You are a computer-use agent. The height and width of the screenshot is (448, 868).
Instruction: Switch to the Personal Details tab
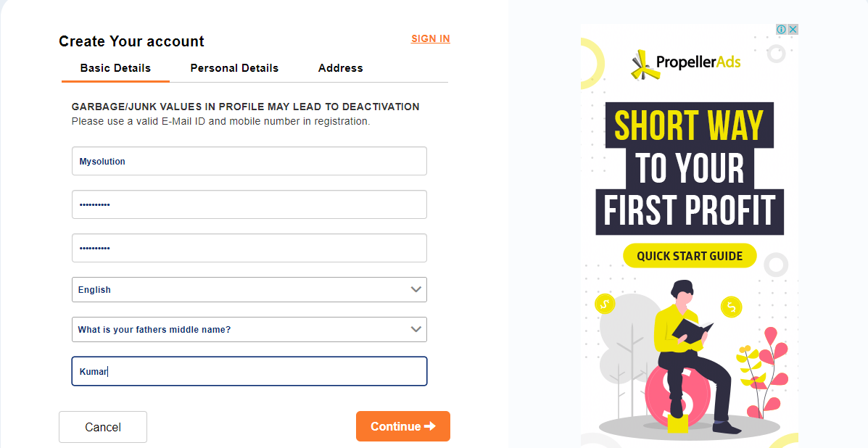(234, 68)
